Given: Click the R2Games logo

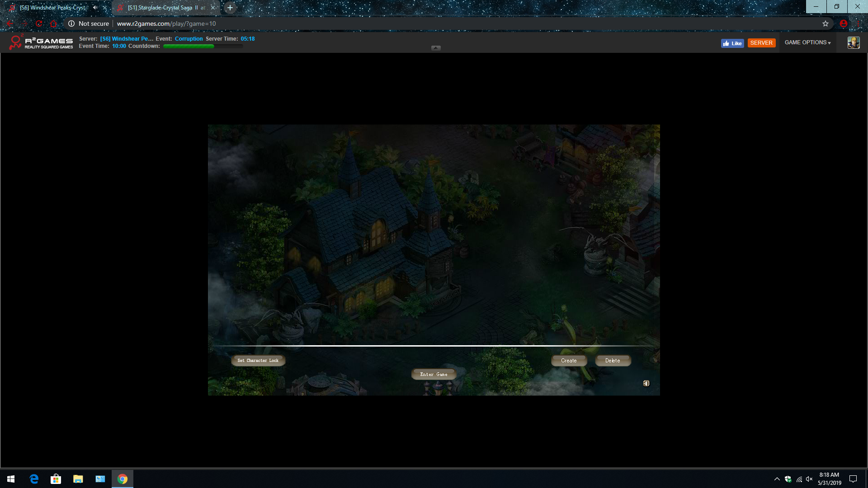Looking at the screenshot, I should pyautogui.click(x=41, y=42).
